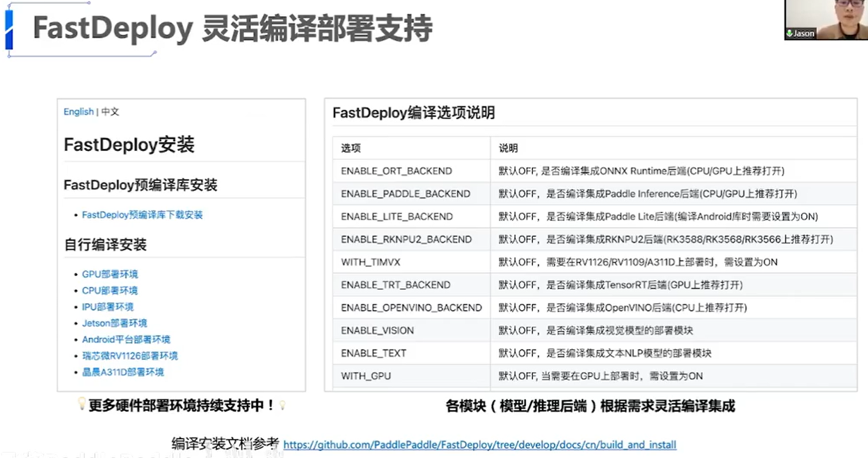Click the FastDeploy安装 heading

click(129, 145)
